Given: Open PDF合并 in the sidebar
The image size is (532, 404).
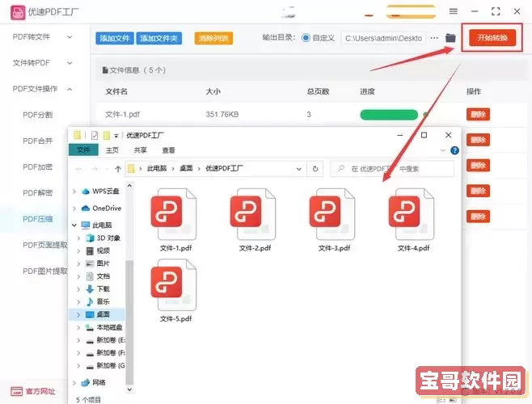Looking at the screenshot, I should pyautogui.click(x=38, y=141).
